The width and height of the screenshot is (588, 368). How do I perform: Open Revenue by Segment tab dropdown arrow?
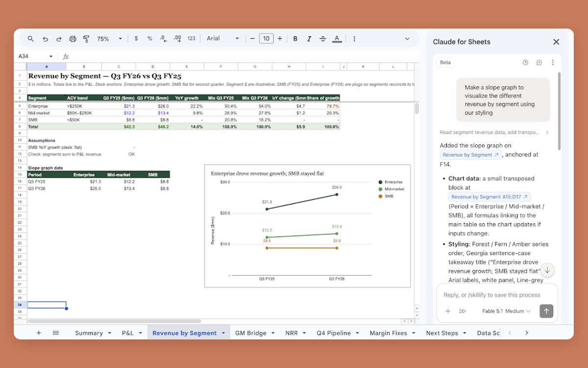pyautogui.click(x=223, y=333)
